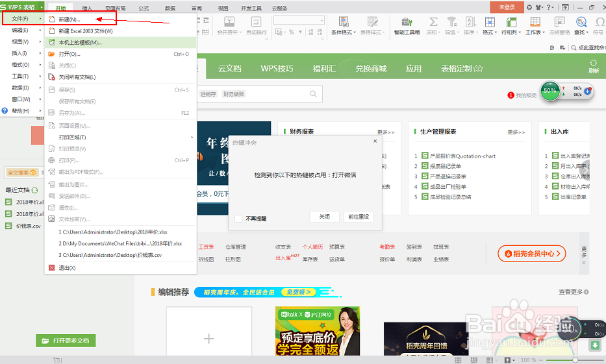Close the 热键冲突 dialog with X
Image resolution: width=606 pixels, height=364 pixels.
click(x=375, y=141)
